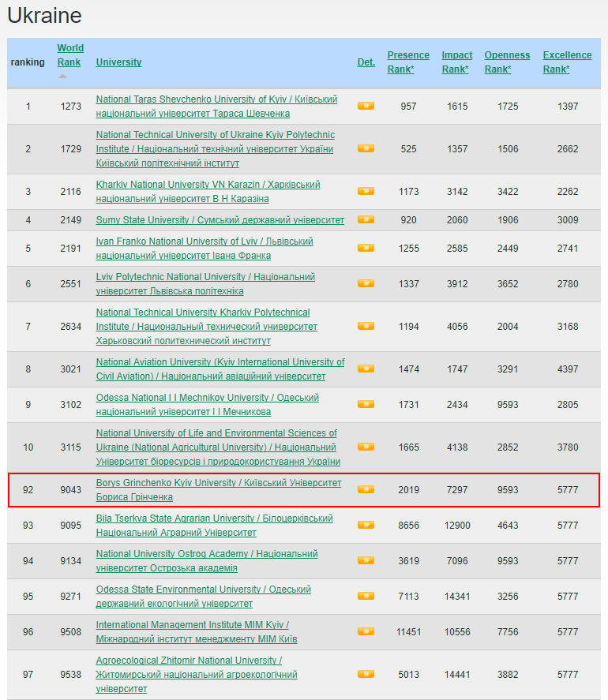Visit Agroecological Zhitomir National University link

click(x=197, y=675)
